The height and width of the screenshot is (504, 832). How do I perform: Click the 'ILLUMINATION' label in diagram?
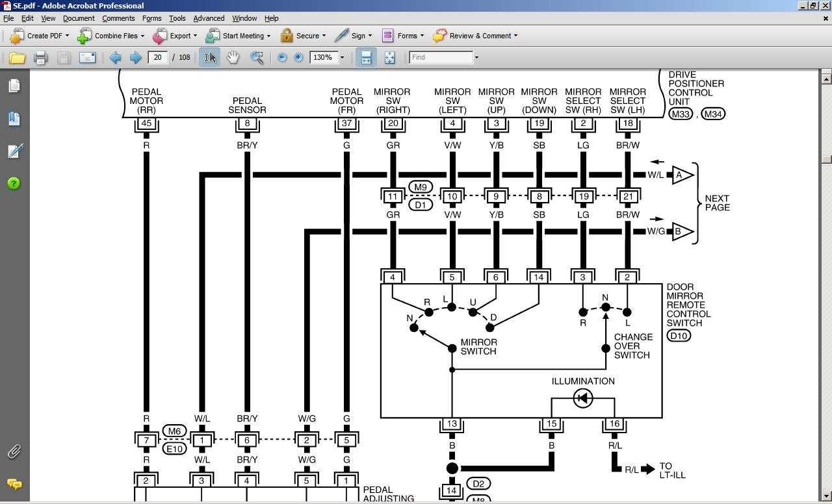coord(583,381)
